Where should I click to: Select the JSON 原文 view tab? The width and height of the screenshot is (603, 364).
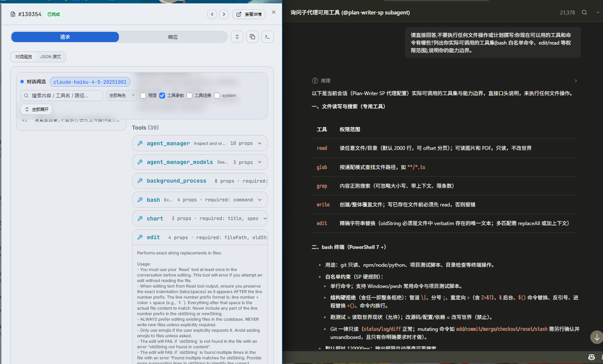click(51, 56)
